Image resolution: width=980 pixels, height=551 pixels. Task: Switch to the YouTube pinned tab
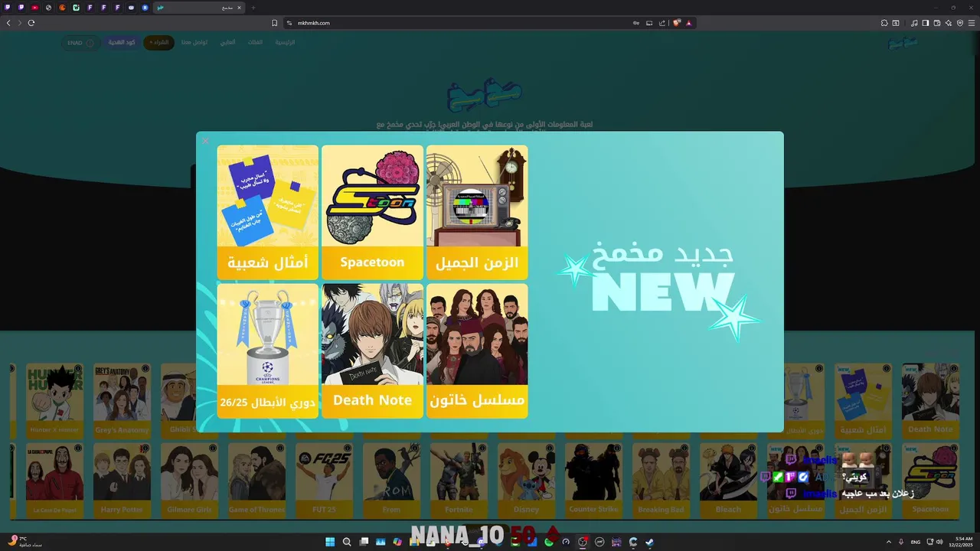pyautogui.click(x=35, y=8)
